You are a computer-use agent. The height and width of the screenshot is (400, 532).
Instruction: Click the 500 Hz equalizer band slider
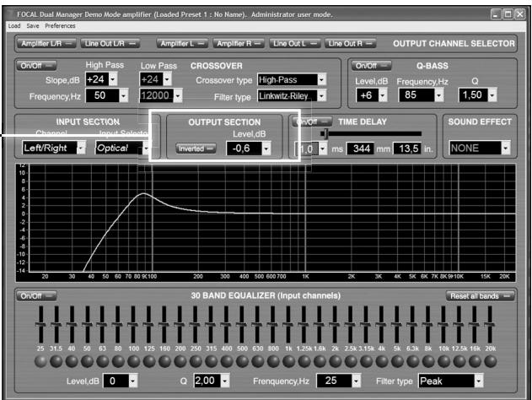242,325
